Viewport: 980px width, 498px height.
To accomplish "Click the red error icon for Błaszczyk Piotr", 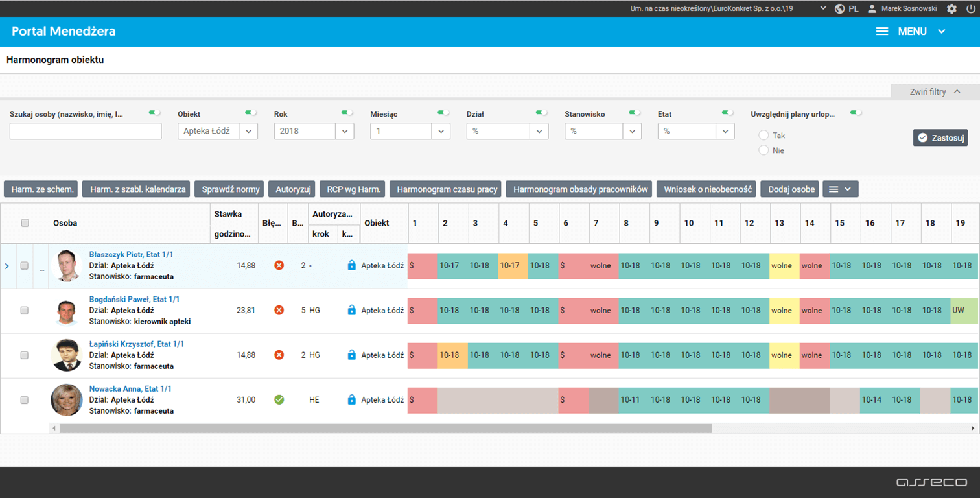I will 279,265.
